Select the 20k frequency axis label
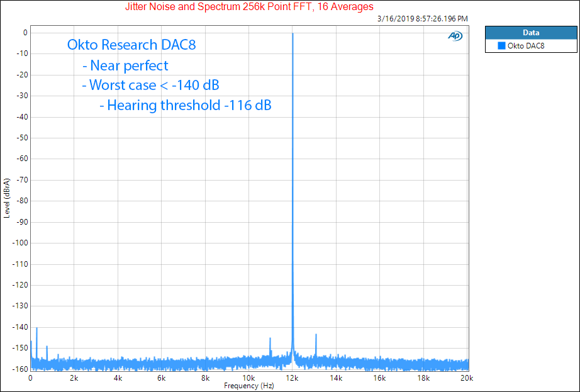Screen dimensions: 580x392 point(467,378)
